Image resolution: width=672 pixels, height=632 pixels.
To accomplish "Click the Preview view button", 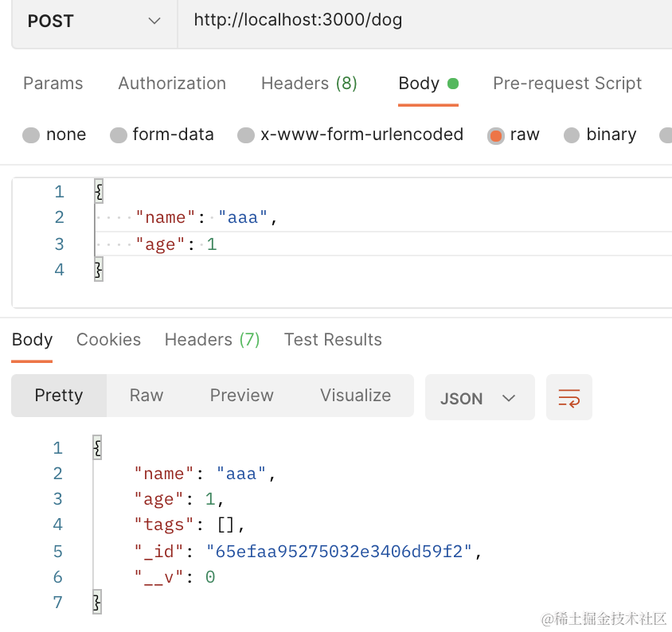I will pyautogui.click(x=241, y=396).
